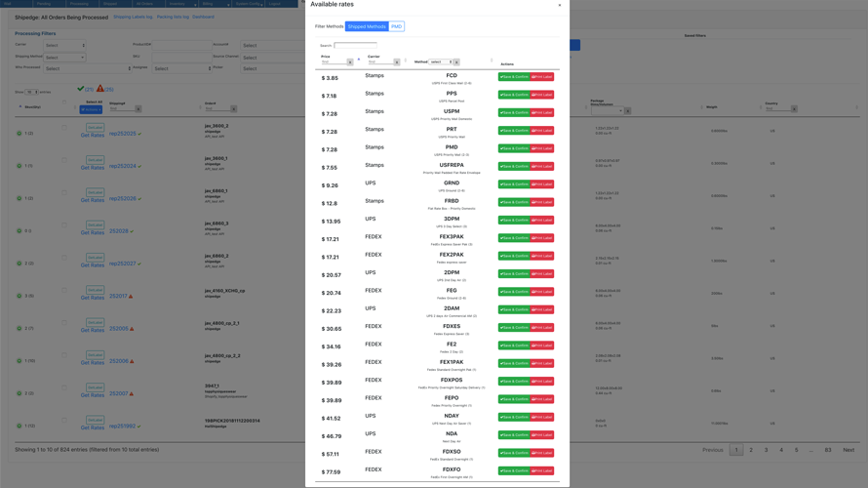Save & Confirm the FEDEX FE2 rate

coord(514,346)
